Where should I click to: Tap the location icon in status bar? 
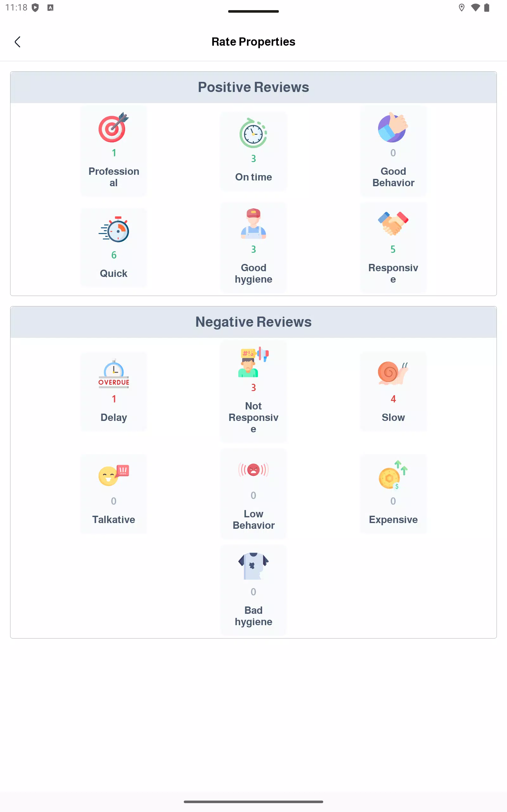coord(461,8)
